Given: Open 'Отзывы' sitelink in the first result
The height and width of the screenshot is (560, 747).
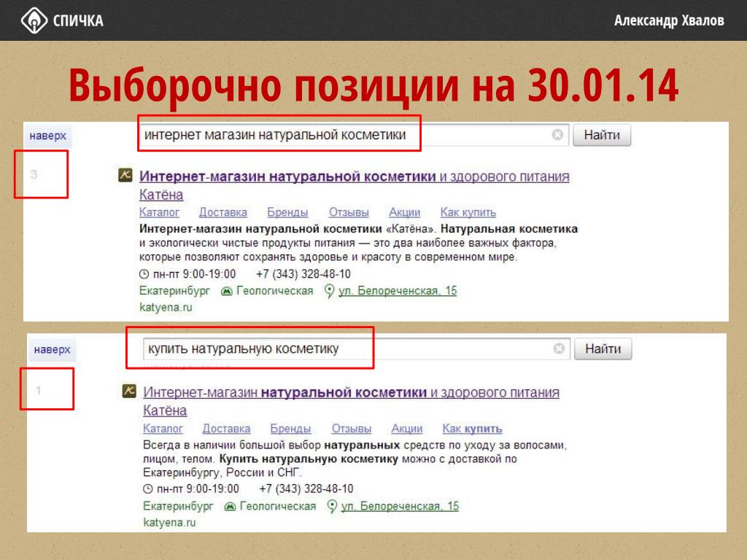Looking at the screenshot, I should [349, 212].
